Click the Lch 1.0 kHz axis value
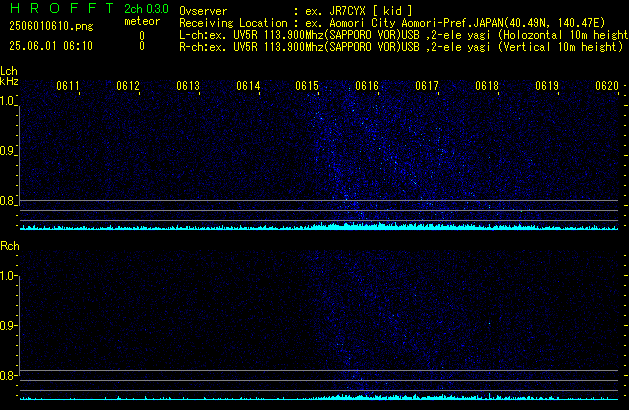The image size is (629, 410). coord(7,101)
